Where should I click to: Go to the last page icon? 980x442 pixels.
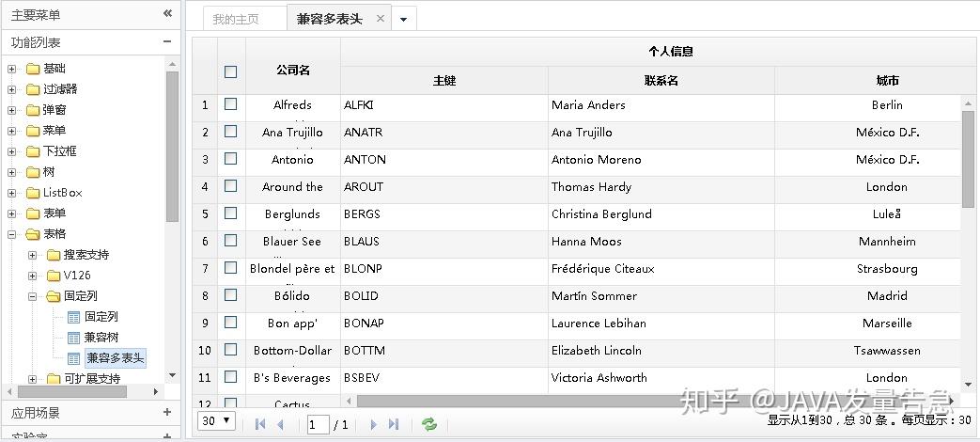[393, 424]
